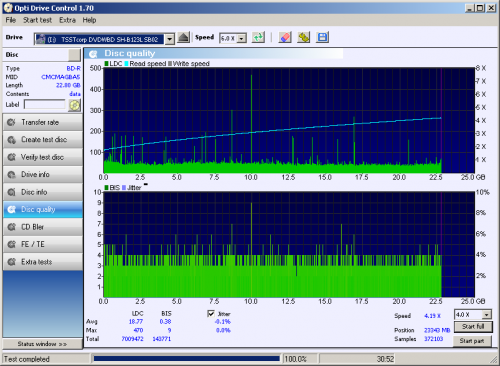Viewport: 500px width, 366px height.
Task: Click the eraser disc icon
Action: point(285,38)
